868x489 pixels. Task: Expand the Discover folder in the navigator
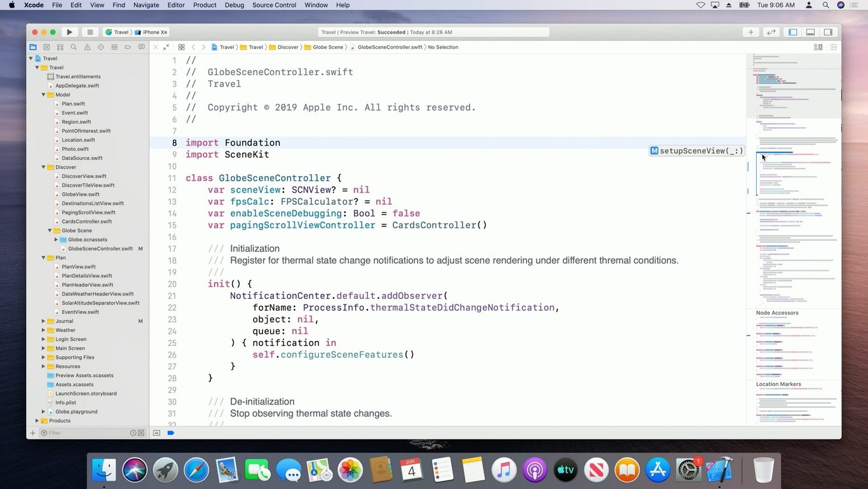coord(43,167)
